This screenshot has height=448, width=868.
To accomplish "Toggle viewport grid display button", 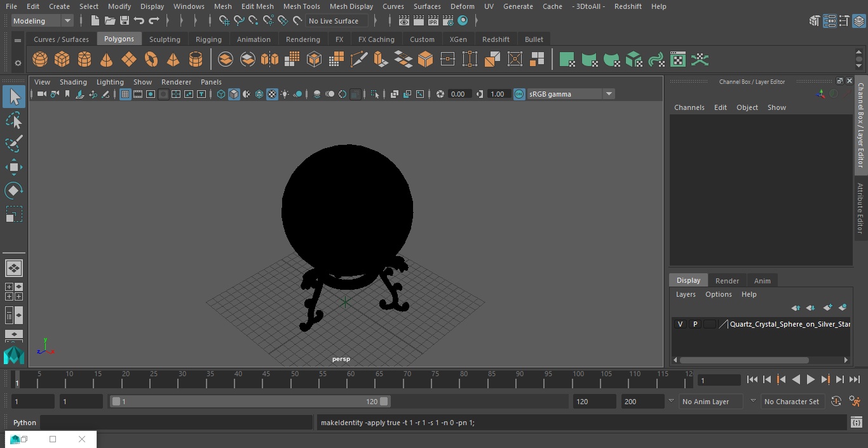I will click(125, 94).
